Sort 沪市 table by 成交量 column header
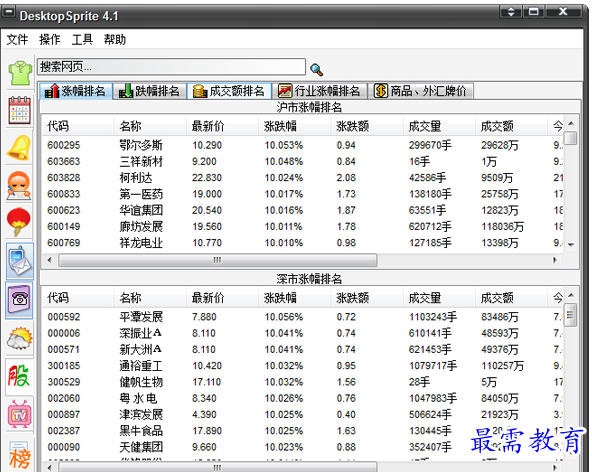592x472 pixels. 439,126
